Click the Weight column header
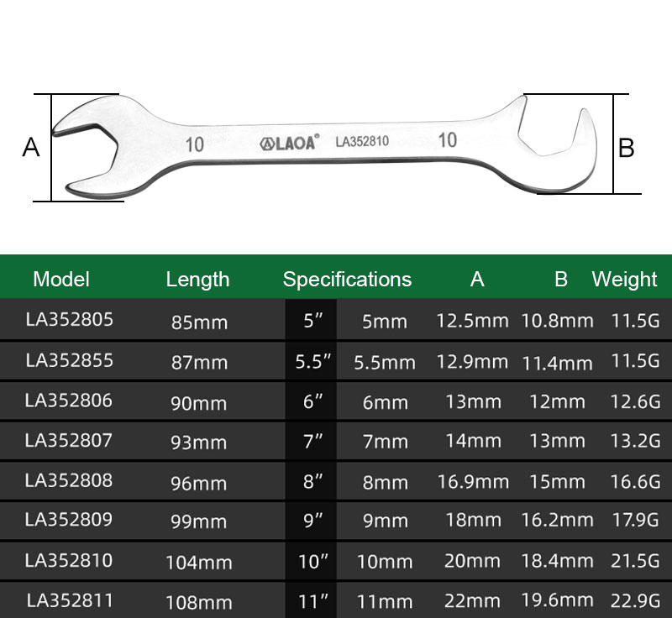Screen dimensions: 672x618 (624, 279)
